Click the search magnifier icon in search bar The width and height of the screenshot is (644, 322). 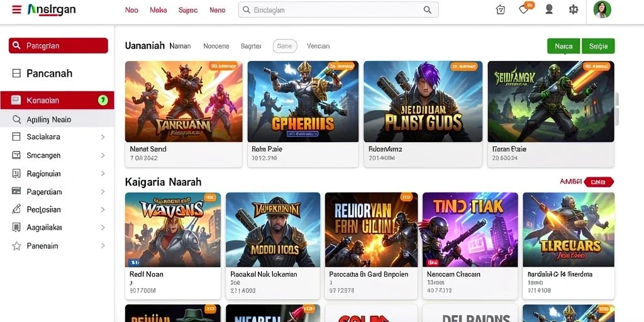[x=428, y=10]
